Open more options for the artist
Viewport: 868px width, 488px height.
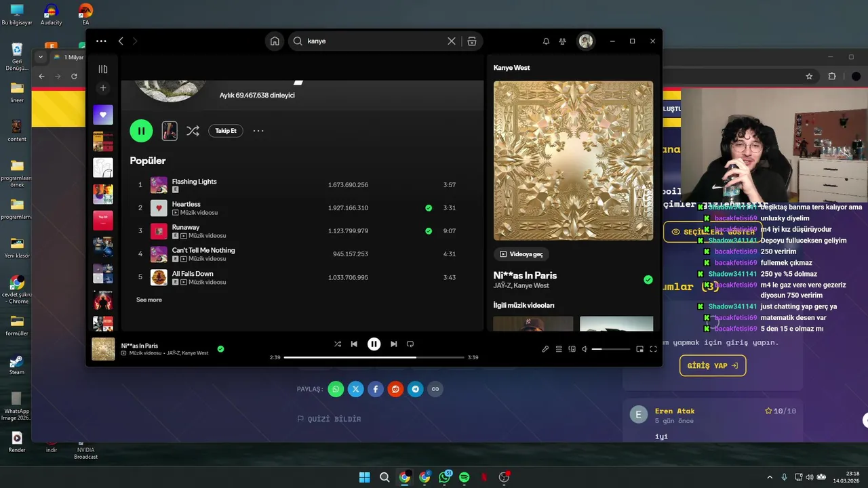(258, 131)
